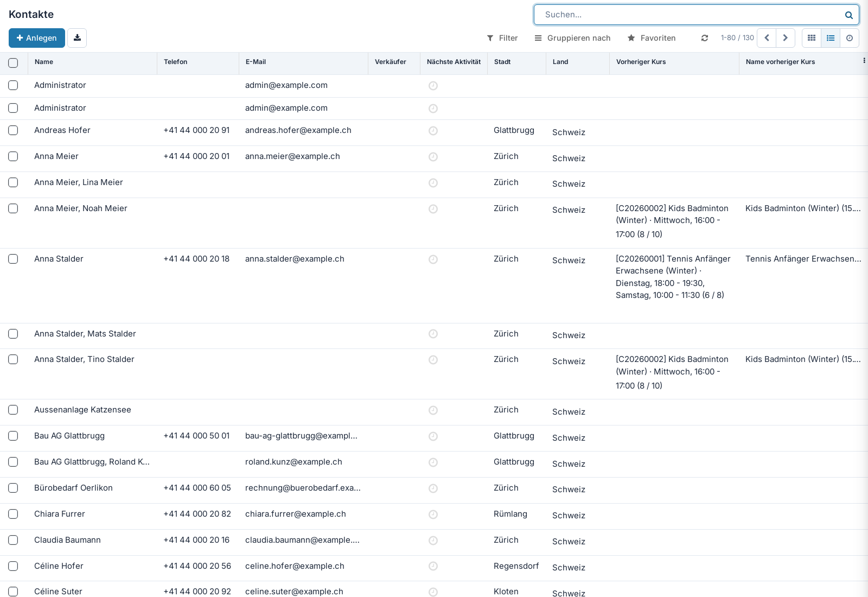Click the Regensdorf city cell

(516, 566)
